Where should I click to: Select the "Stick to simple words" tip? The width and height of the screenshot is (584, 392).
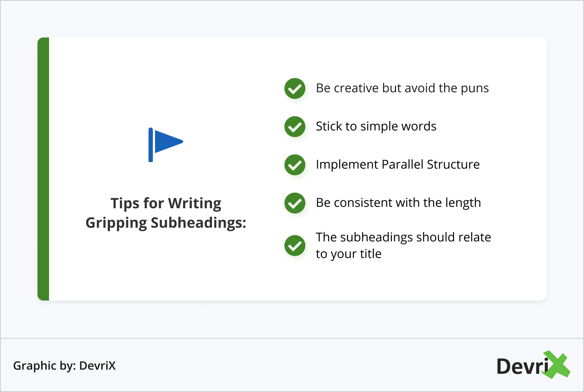376,126
